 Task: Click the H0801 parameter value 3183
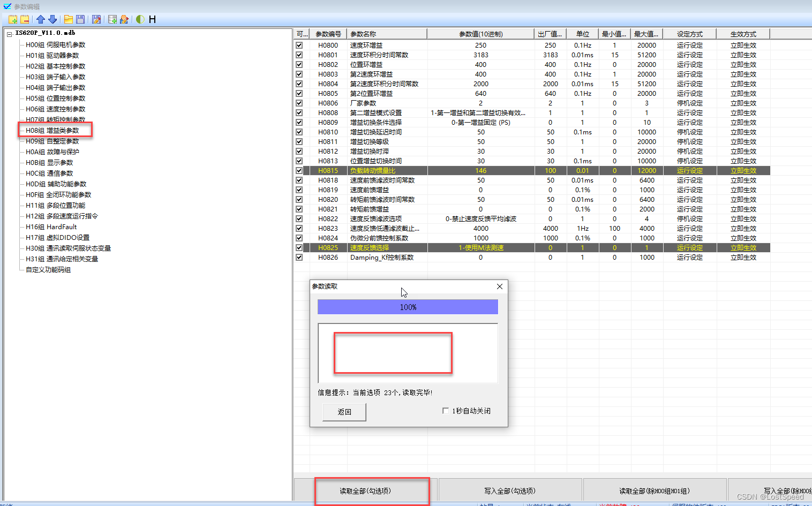pos(481,55)
